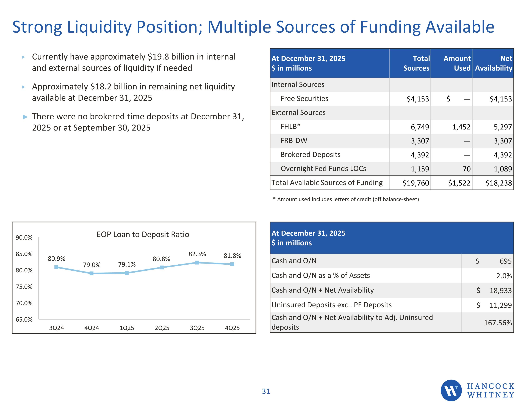
Task: Select the 'Net Availability' column header
Action: 494,63
